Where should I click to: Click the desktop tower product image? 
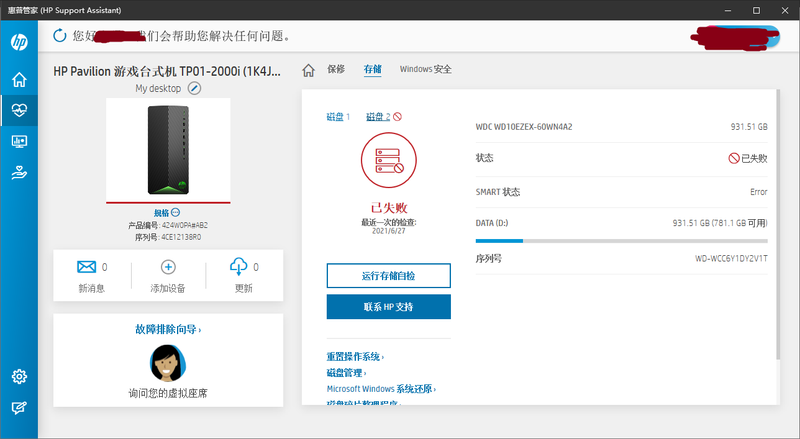pos(168,150)
